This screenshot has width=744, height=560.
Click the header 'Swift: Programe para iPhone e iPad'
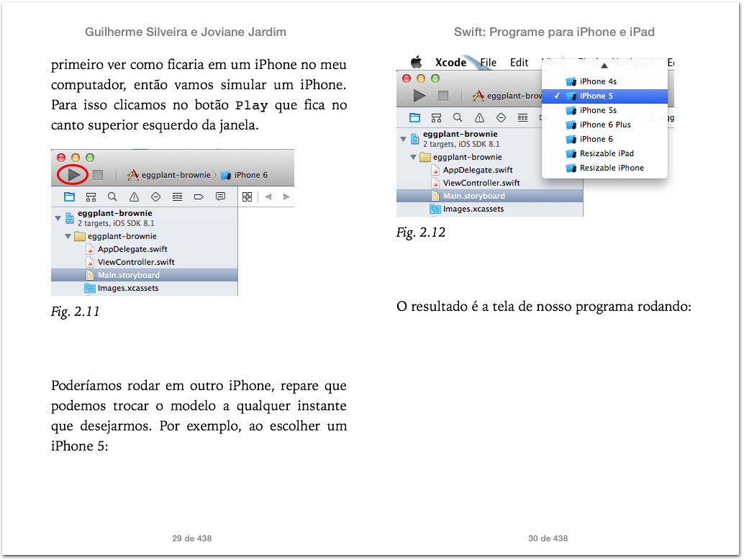tap(554, 32)
